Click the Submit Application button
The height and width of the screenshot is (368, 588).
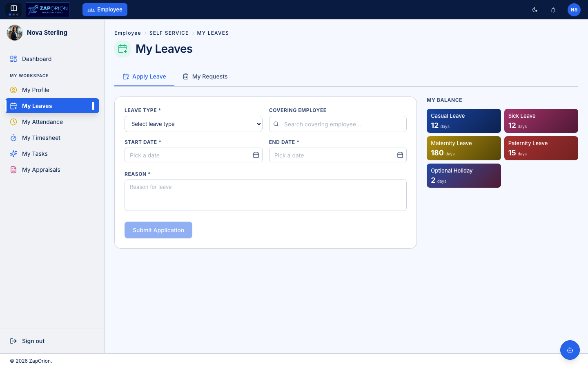pyautogui.click(x=158, y=230)
